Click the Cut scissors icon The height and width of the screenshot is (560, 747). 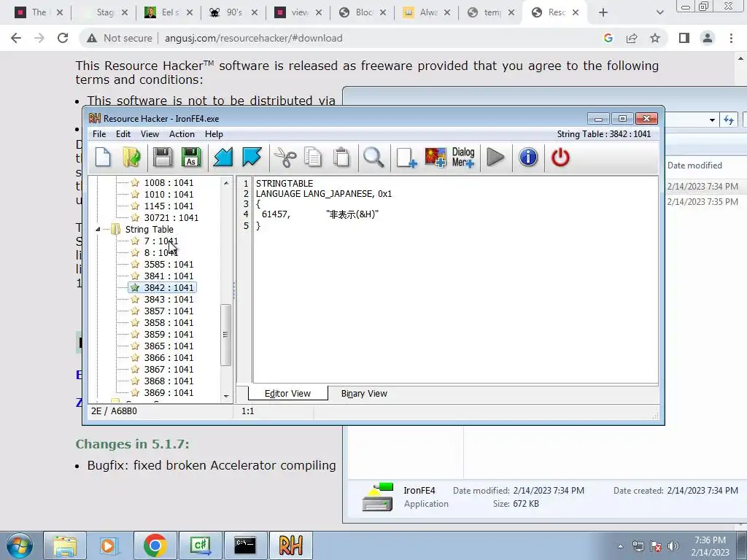tap(285, 157)
